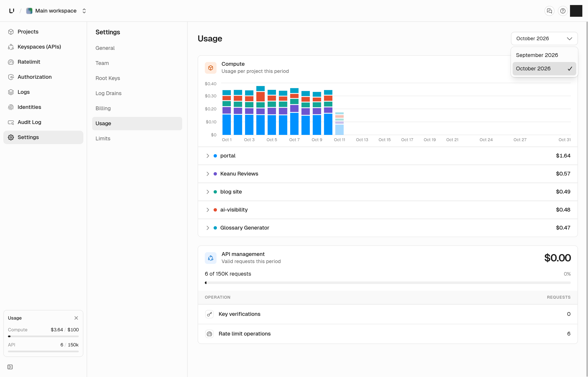Toggle the October 2026 period dropdown

pos(544,39)
